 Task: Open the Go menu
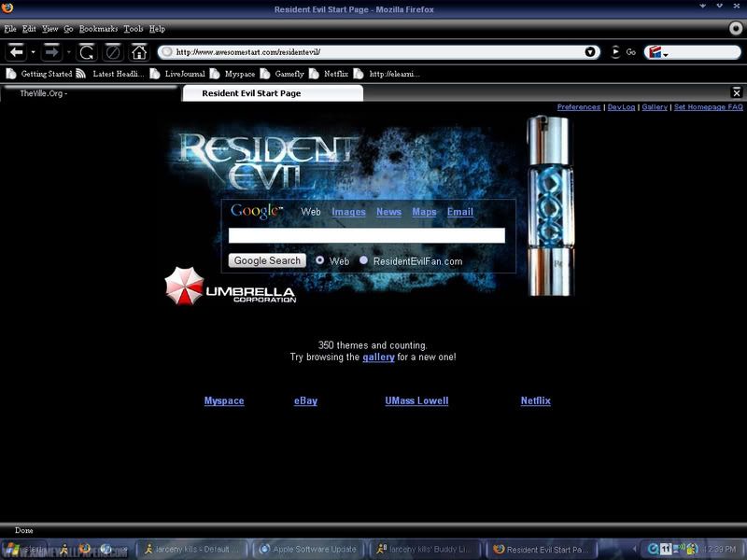point(68,29)
